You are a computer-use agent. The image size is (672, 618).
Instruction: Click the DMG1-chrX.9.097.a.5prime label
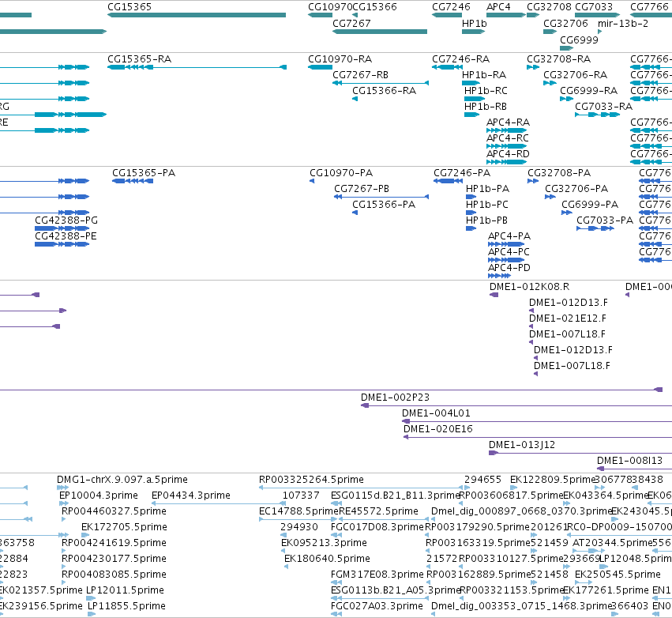[x=122, y=480]
